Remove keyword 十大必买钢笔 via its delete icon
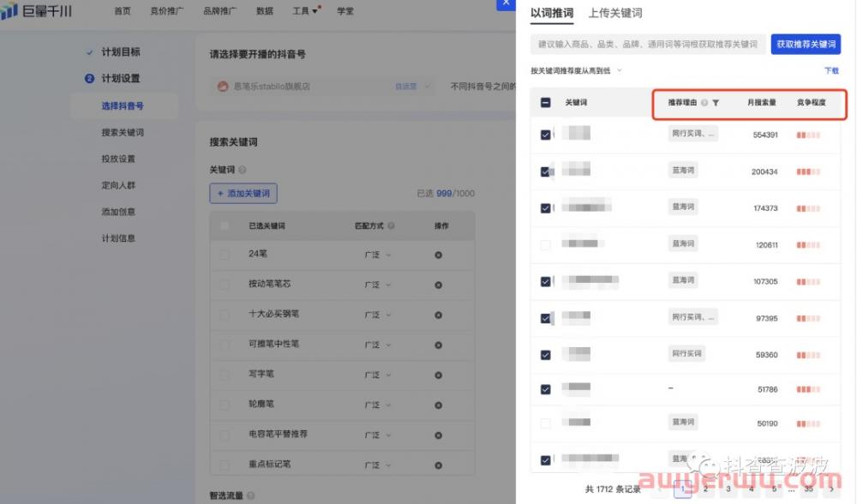This screenshot has width=857, height=504. pyautogui.click(x=438, y=315)
